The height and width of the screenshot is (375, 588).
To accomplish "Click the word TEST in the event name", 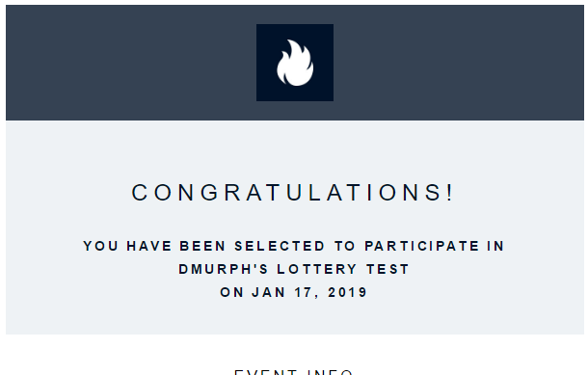I will click(x=388, y=269).
